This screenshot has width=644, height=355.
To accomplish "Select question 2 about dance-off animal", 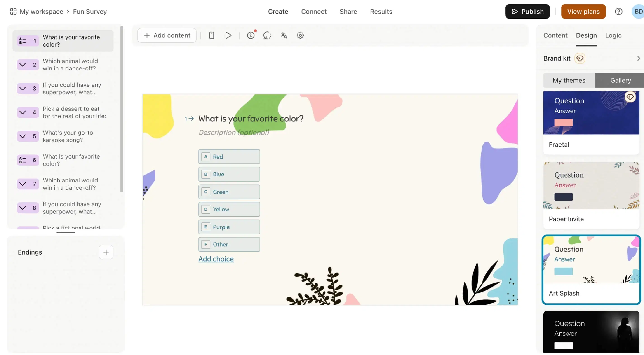I will click(63, 65).
